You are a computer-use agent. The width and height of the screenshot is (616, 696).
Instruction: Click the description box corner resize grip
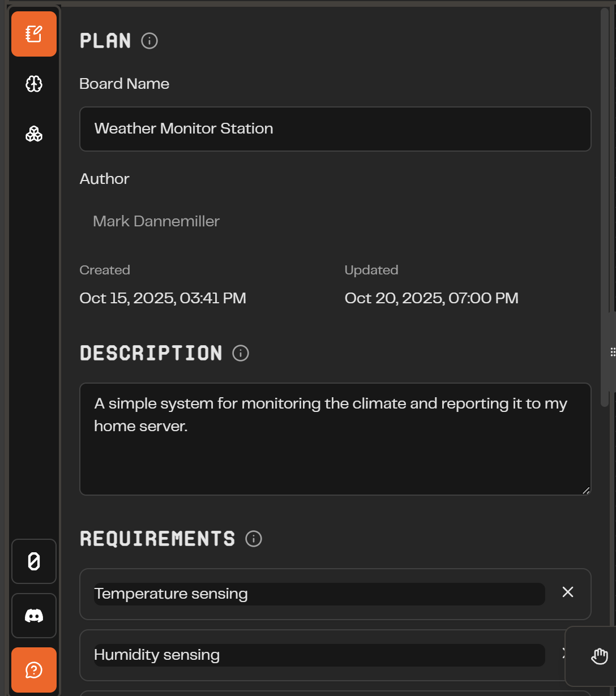(x=586, y=490)
